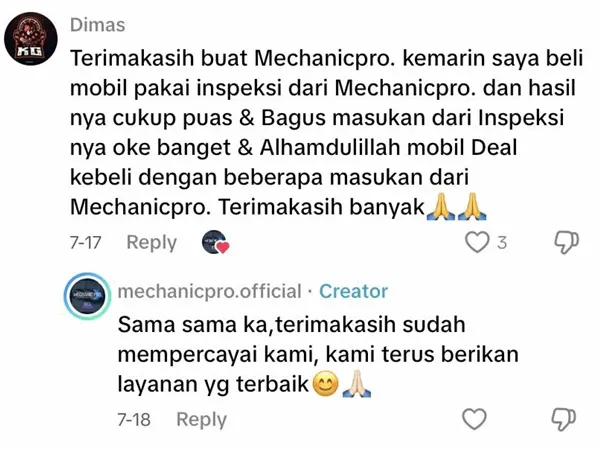600x449 pixels.
Task: Select the reply text starting 'Sama sama ka'
Action: click(318, 354)
